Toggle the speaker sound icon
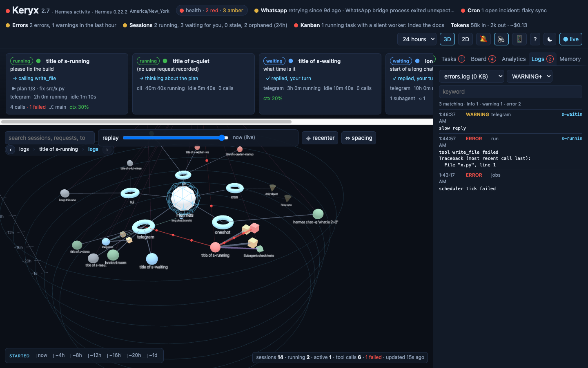Screen dimensions: 588x368 [x=501, y=39]
